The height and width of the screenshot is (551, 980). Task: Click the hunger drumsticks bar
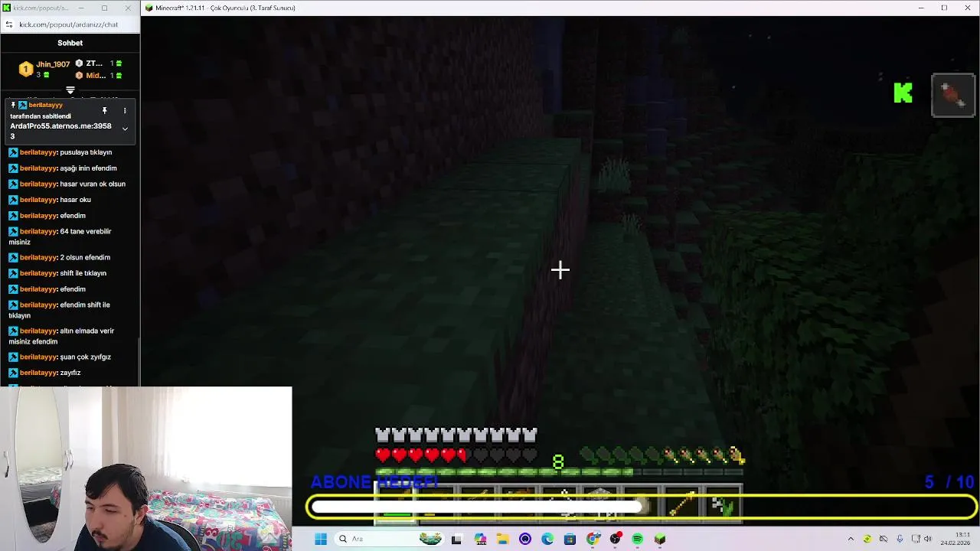pyautogui.click(x=663, y=455)
